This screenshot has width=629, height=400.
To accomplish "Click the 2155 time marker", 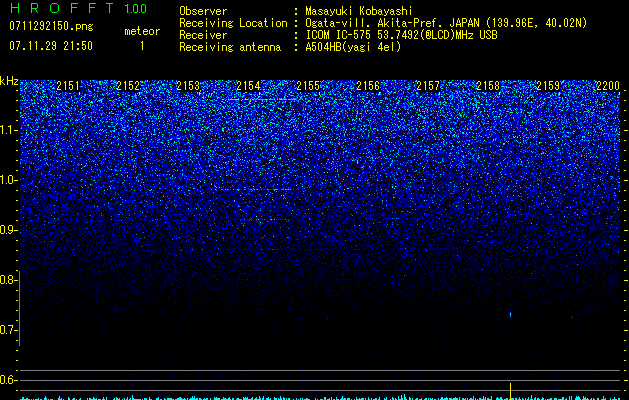I will click(308, 86).
